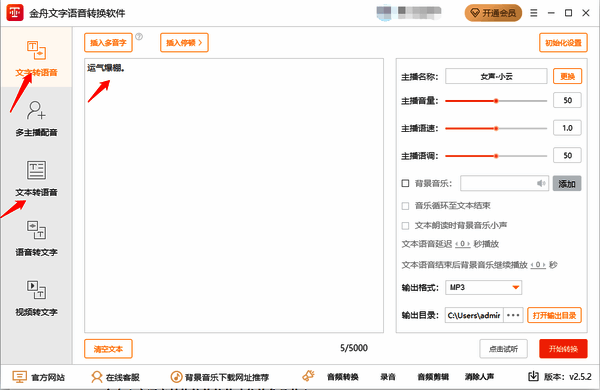Screen dimensions: 600x390
Task: Open 视频转文字 in the sidebar
Action: [36, 299]
